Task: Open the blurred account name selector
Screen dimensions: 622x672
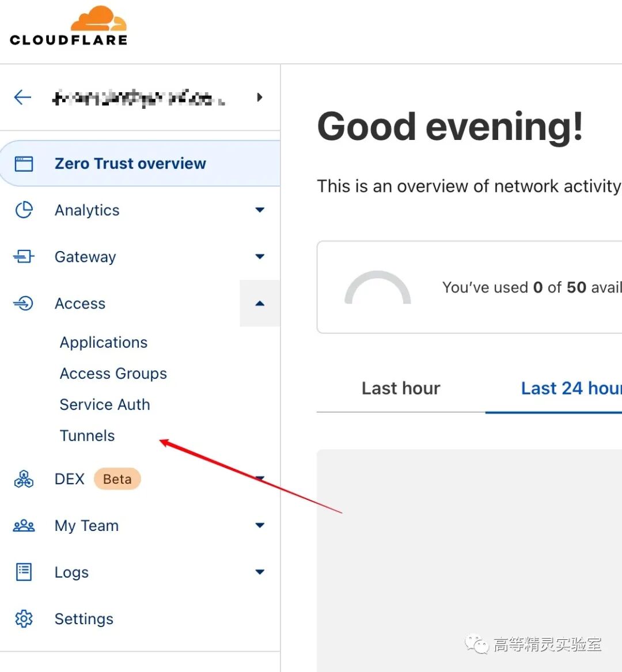Action: pyautogui.click(x=138, y=98)
